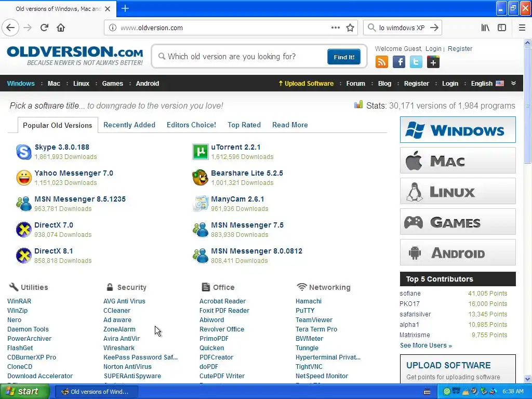Click the Find It! button
This screenshot has width=532, height=399.
(344, 57)
